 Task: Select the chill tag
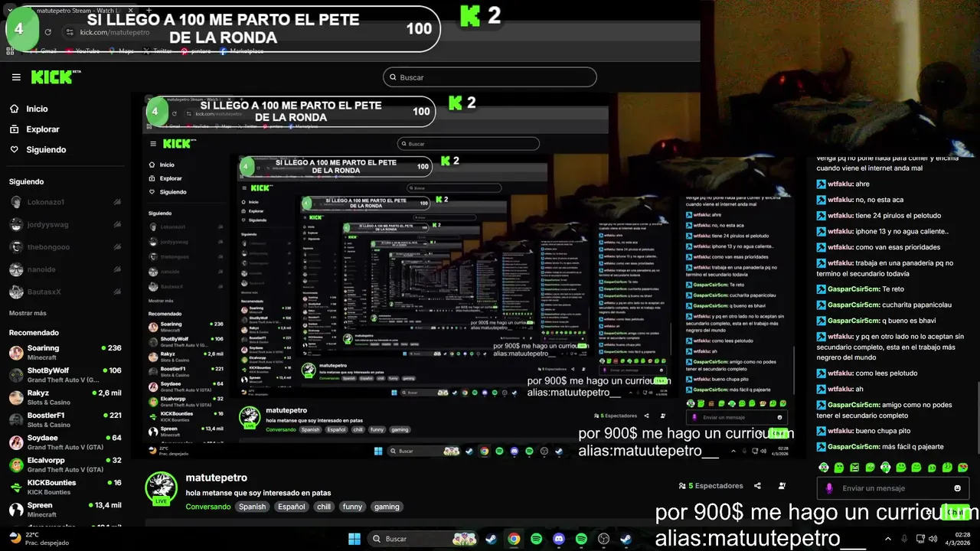[324, 507]
